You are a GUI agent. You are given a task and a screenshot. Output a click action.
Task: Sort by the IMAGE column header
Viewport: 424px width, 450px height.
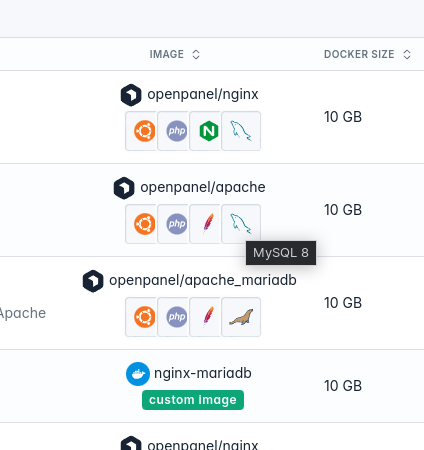pyautogui.click(x=166, y=54)
